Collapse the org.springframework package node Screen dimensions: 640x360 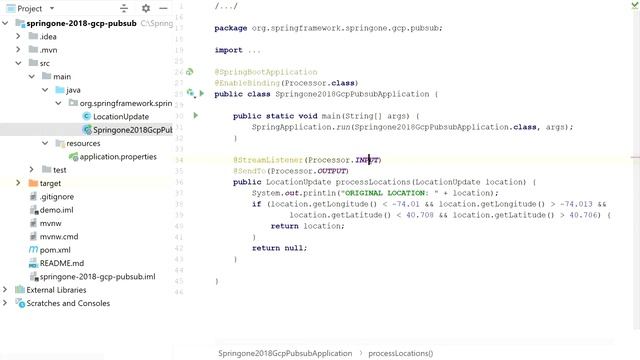click(58, 103)
